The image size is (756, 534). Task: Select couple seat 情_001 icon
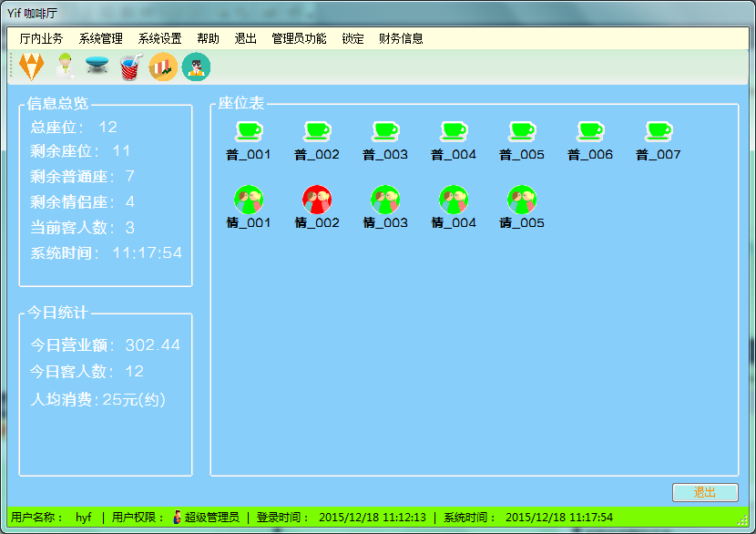click(249, 200)
